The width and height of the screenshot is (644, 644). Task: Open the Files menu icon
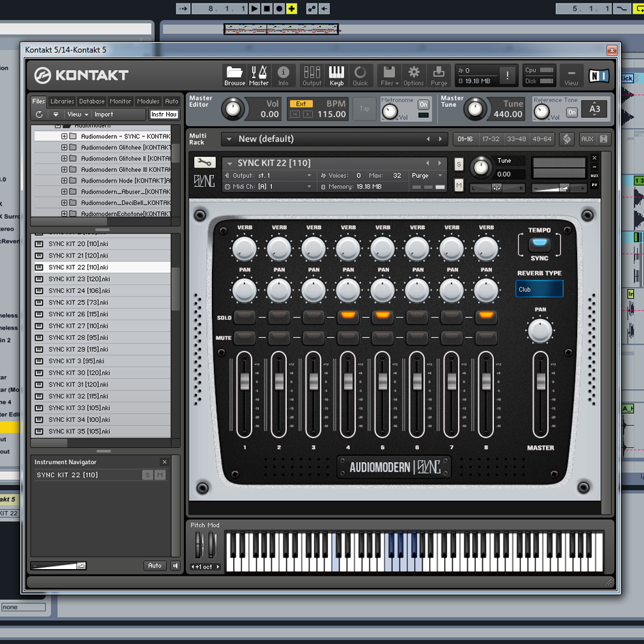pos(389,76)
